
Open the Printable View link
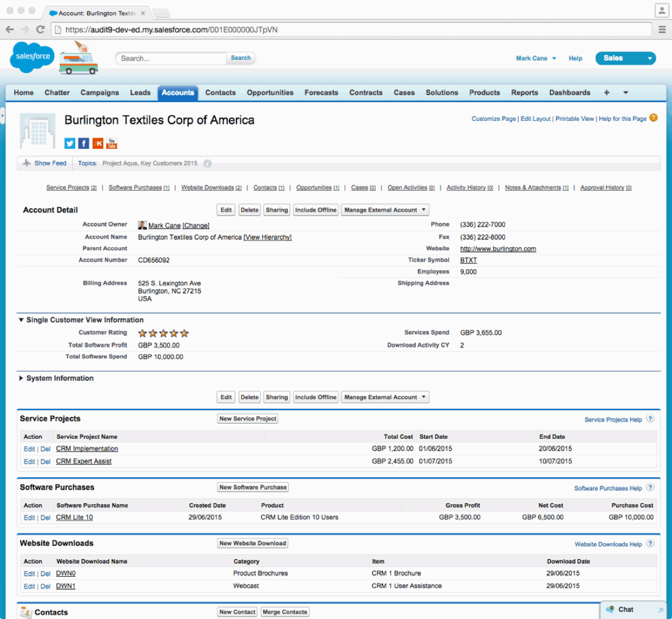575,118
